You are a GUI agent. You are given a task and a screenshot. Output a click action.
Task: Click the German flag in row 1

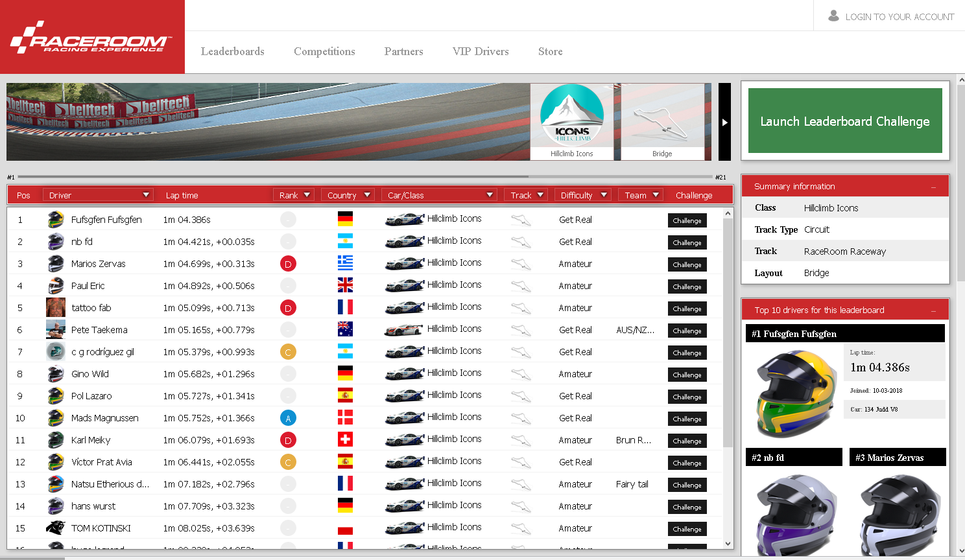click(x=345, y=219)
